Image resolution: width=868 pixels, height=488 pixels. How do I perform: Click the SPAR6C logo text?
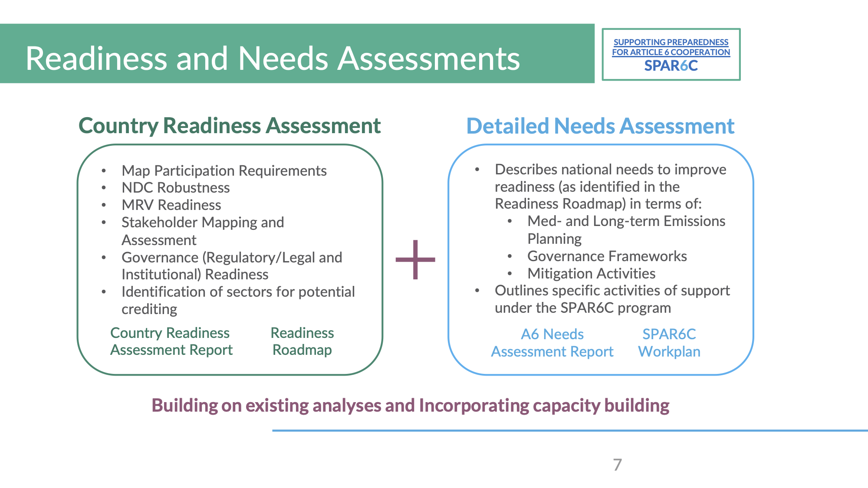(671, 66)
